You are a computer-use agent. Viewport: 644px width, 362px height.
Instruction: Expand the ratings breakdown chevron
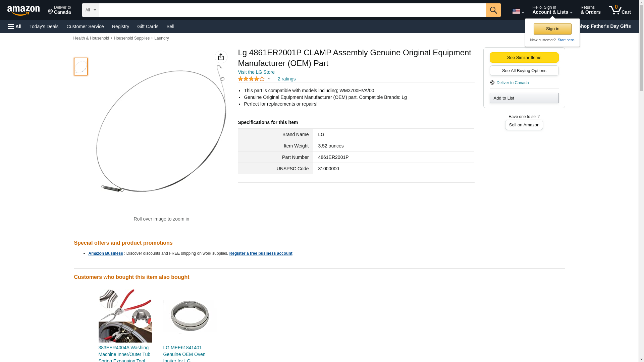[269, 79]
